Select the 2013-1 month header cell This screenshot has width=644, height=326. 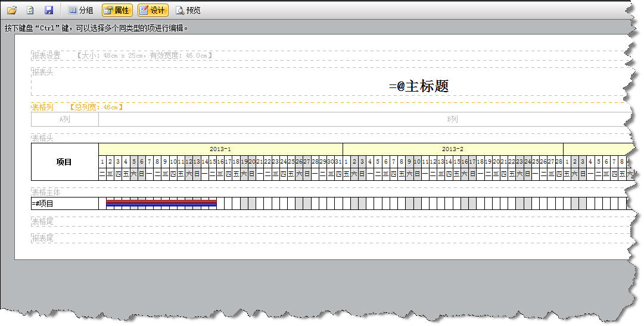point(220,149)
